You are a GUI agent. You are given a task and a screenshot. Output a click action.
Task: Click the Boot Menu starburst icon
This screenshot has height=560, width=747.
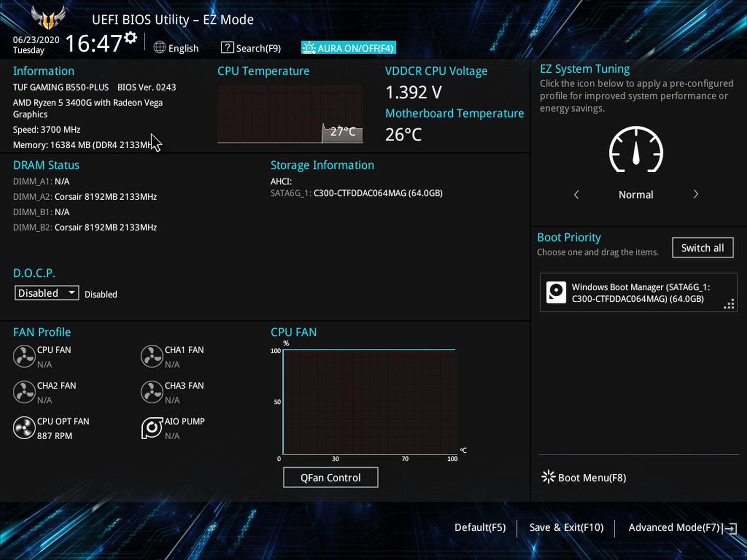[x=548, y=477]
